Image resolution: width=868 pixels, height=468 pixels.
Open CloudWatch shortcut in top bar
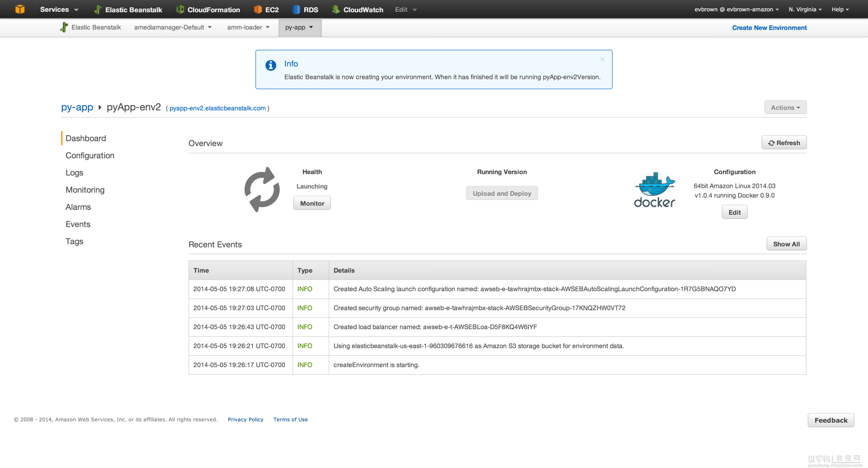click(x=358, y=9)
